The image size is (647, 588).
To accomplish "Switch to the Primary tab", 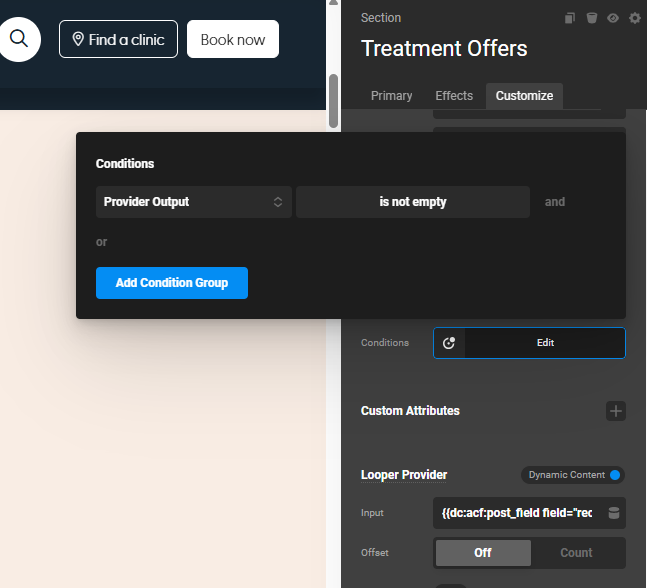I will coord(391,96).
